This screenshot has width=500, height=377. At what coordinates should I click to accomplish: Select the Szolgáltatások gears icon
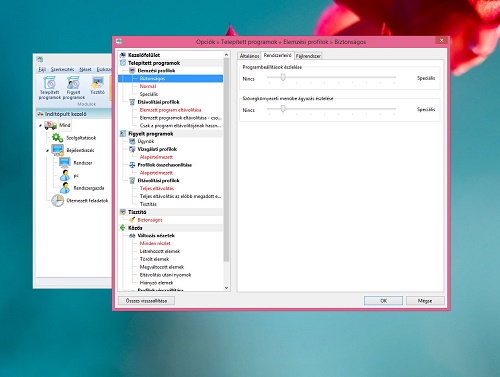pyautogui.click(x=57, y=137)
